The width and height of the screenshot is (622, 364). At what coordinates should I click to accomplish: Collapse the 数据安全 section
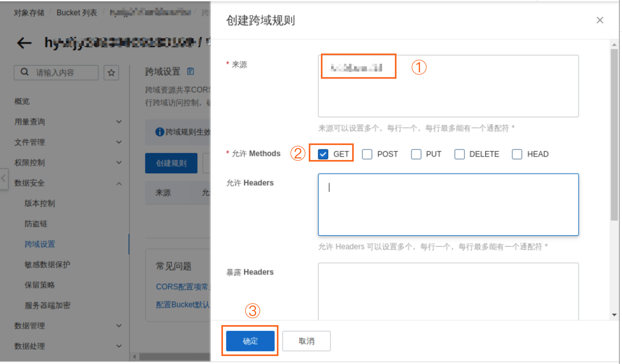[119, 183]
